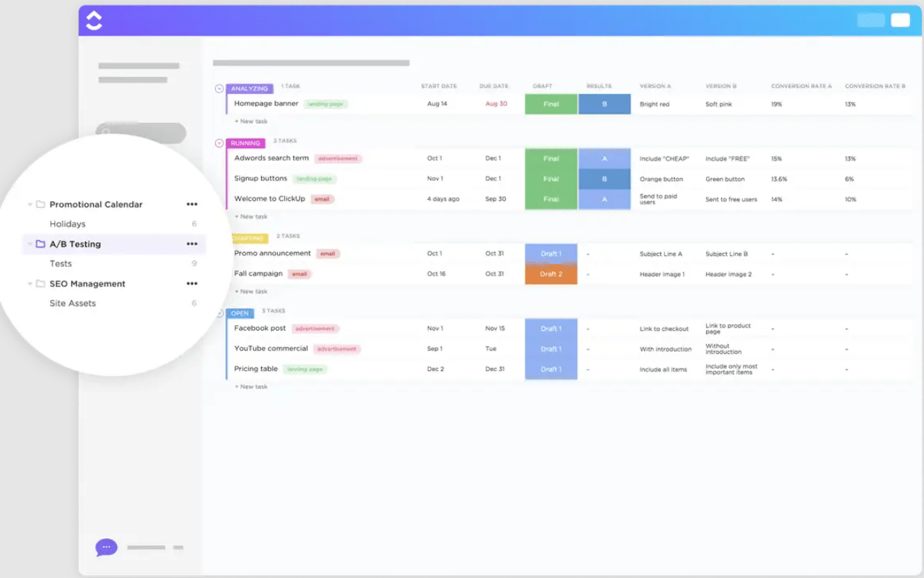Sort by START DATE column header
Screen dimensions: 924x578
click(439, 87)
